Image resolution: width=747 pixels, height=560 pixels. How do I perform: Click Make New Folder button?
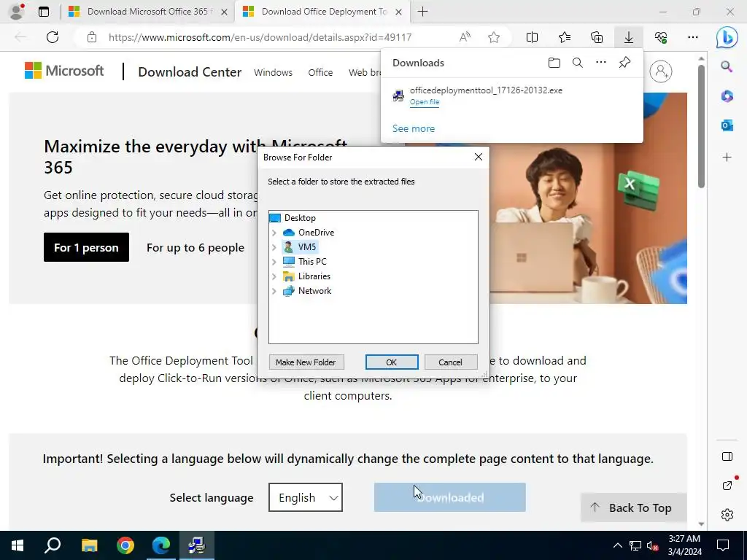(x=306, y=362)
